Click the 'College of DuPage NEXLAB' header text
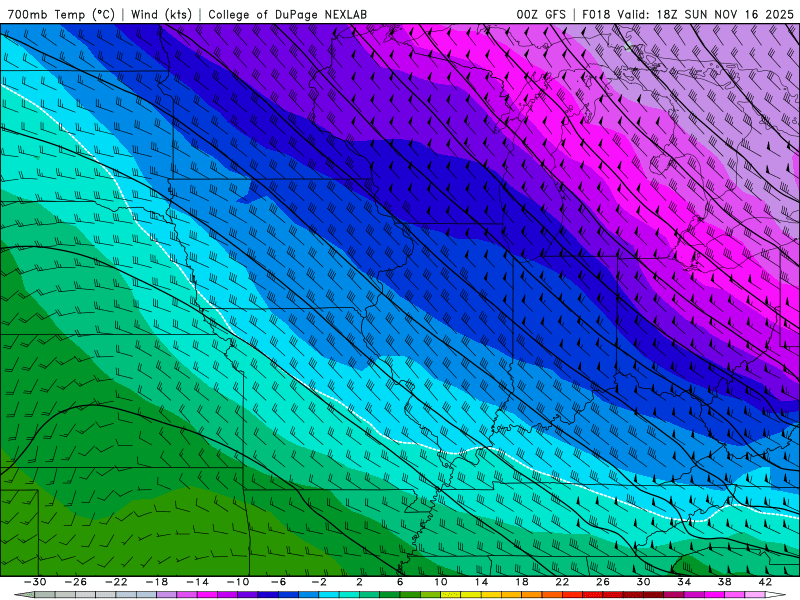Screen dimensions: 800x600 (287, 14)
